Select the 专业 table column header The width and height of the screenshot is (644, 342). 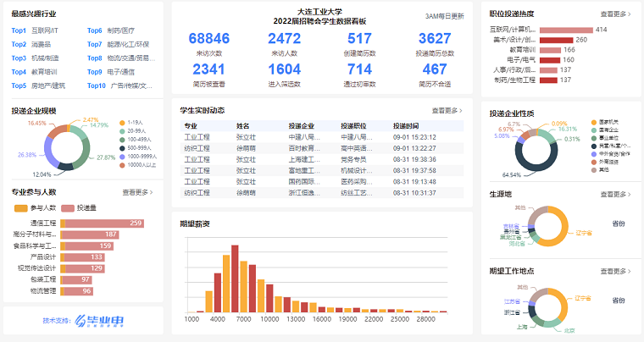pyautogui.click(x=191, y=125)
